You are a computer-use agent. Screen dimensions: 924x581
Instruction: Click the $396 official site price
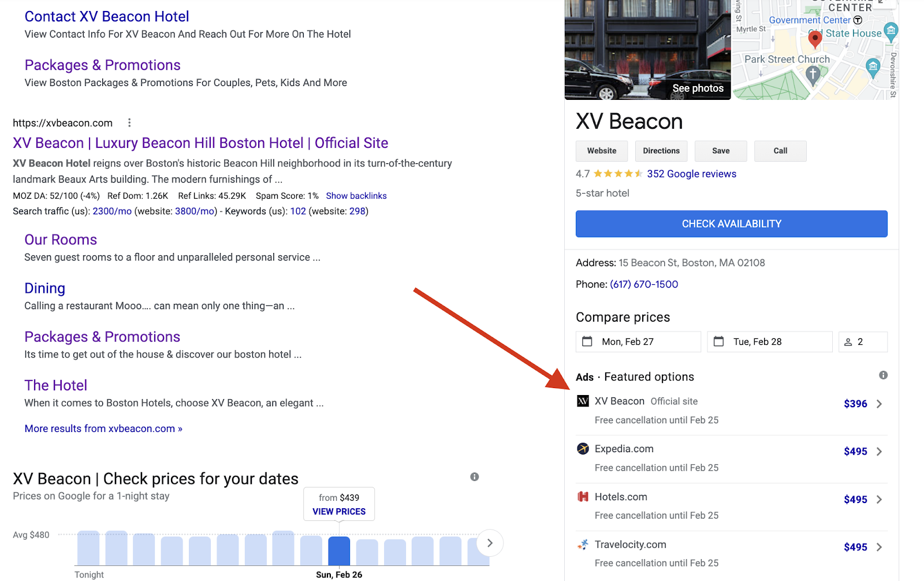coord(855,404)
